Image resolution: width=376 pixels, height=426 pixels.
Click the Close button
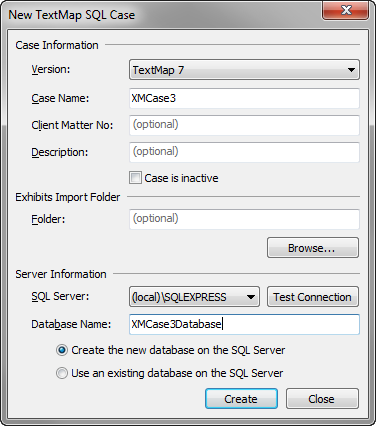click(322, 399)
